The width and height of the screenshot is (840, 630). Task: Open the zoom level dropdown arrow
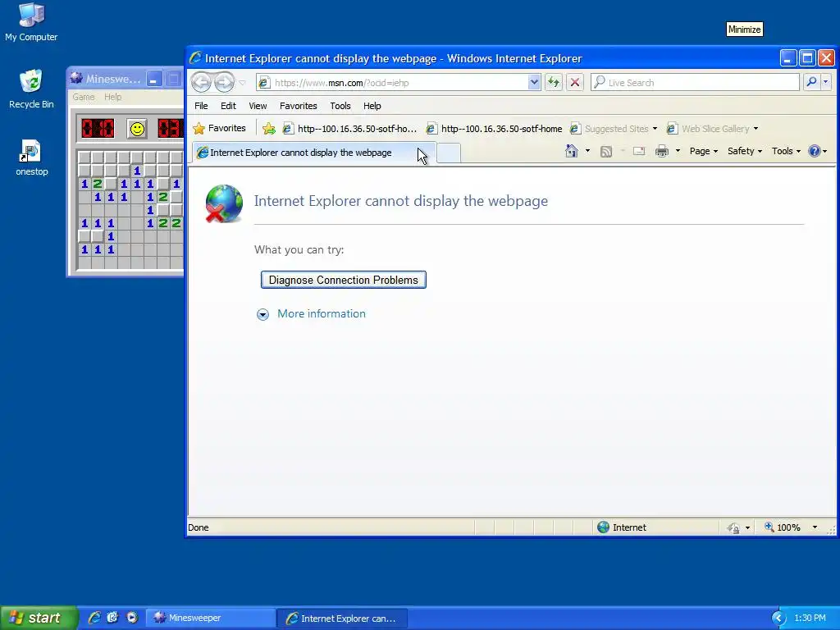815,527
